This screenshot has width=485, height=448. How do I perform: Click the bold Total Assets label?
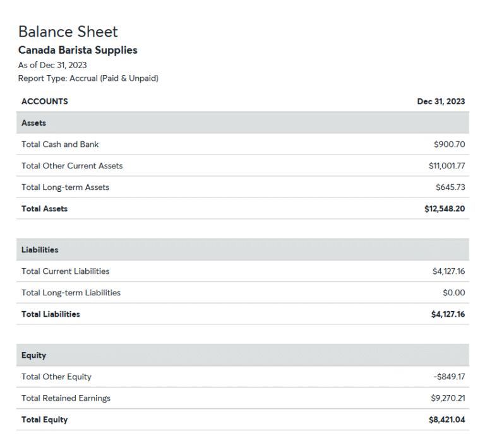(x=45, y=209)
